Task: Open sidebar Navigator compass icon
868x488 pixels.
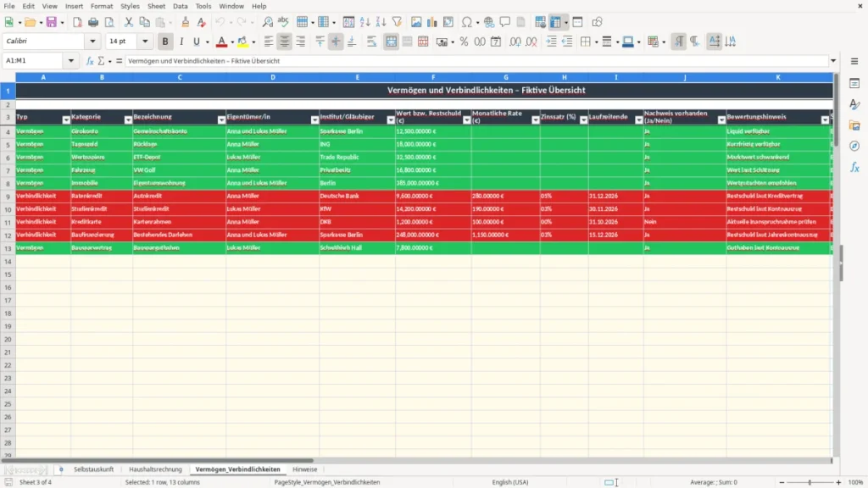Action: (x=854, y=146)
